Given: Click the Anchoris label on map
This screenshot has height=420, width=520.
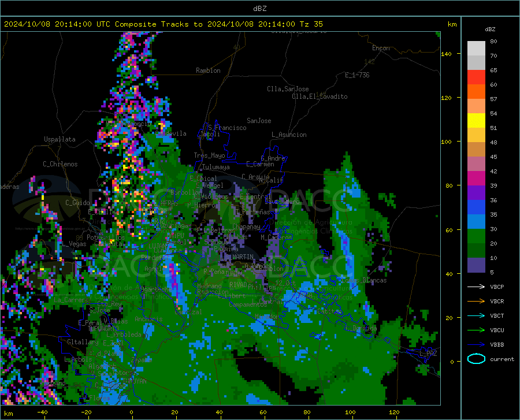Looking at the screenshot, I should (x=148, y=319).
